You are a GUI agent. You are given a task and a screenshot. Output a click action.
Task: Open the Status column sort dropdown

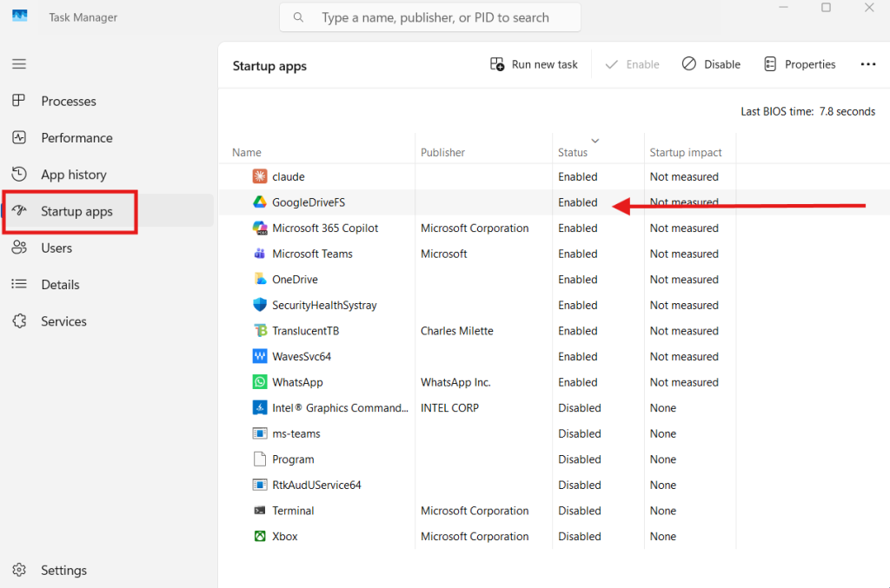point(595,141)
